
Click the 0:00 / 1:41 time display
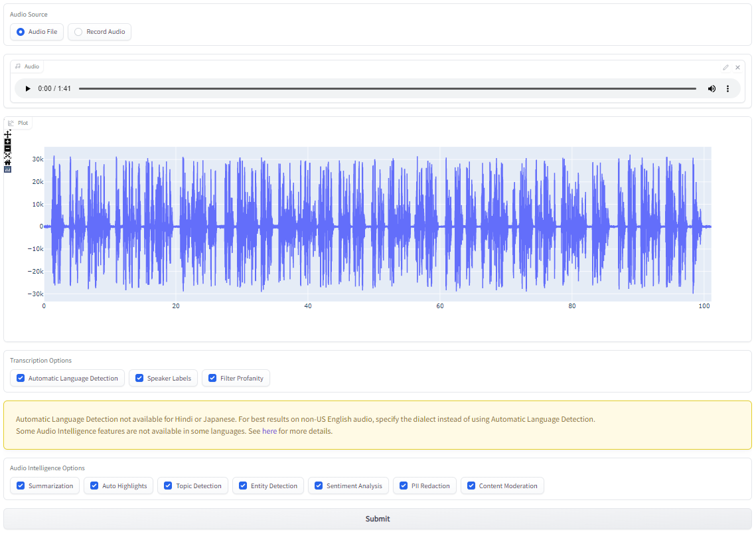click(54, 89)
